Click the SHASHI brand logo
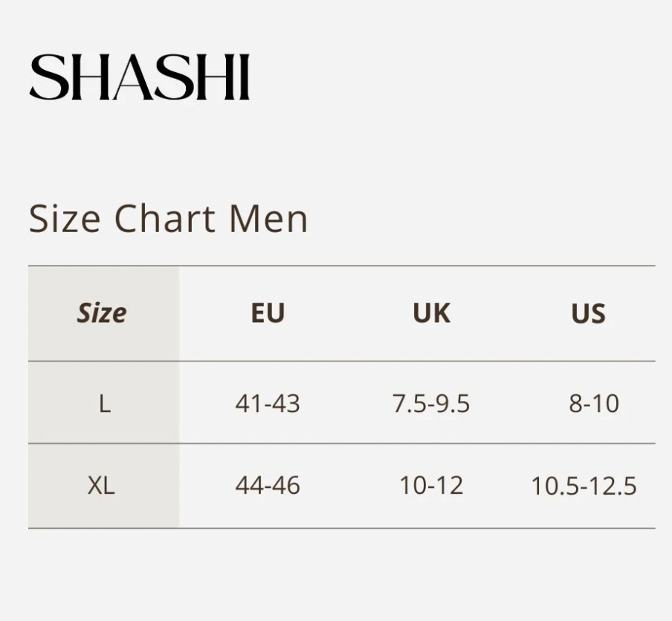The image size is (672, 621). click(x=139, y=77)
